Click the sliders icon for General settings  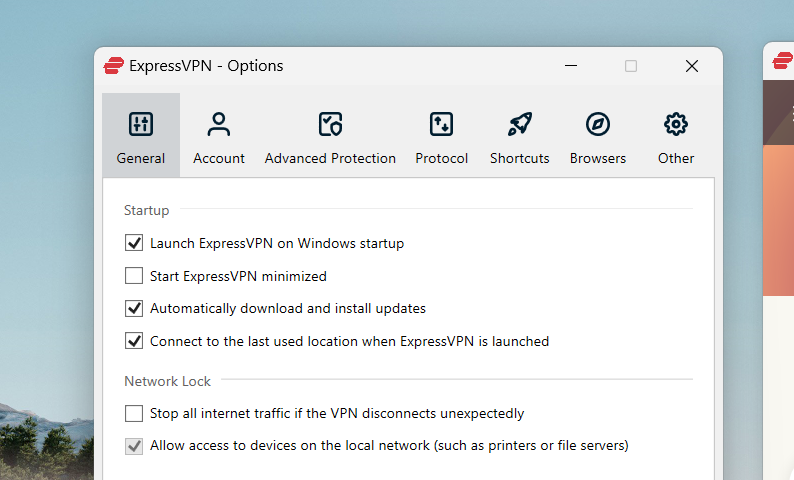click(x=141, y=124)
